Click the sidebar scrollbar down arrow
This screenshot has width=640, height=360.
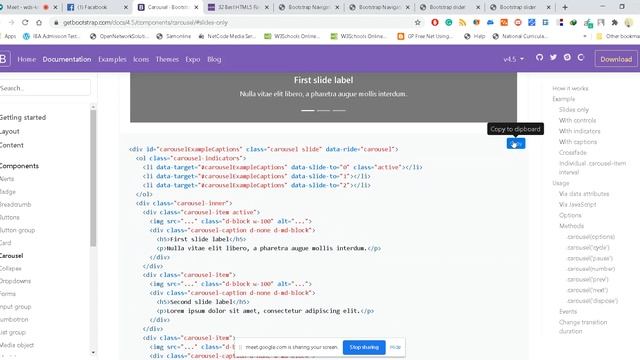click(x=93, y=352)
